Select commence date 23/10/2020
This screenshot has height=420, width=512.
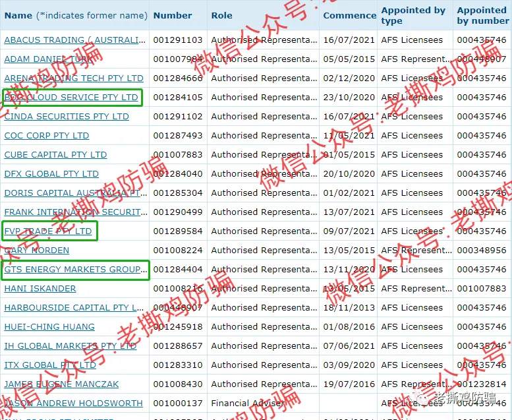(349, 98)
